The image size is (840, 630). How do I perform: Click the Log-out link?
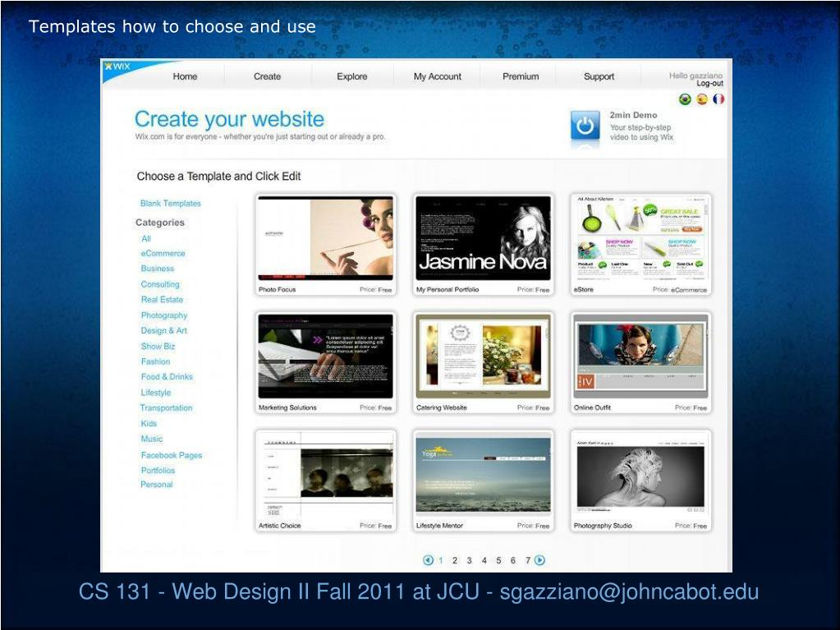(x=709, y=84)
